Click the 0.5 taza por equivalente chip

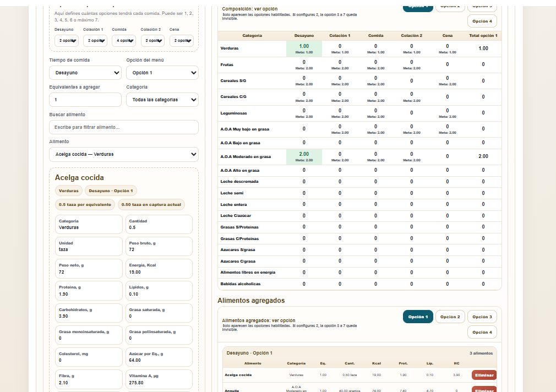coord(85,204)
